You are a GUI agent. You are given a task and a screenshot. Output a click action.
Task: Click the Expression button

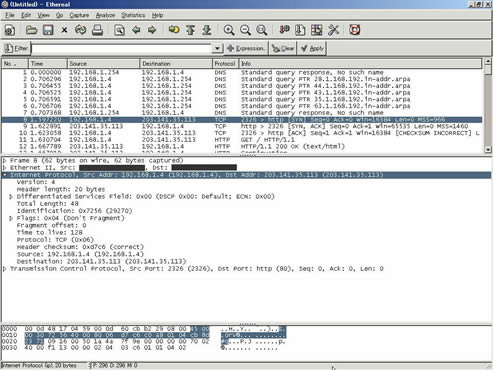(246, 49)
